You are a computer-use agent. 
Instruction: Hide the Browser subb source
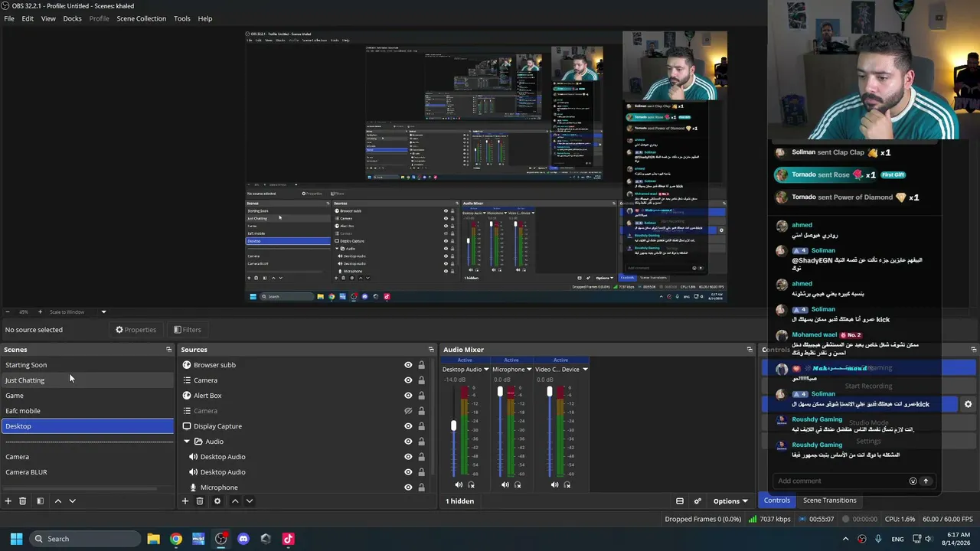(408, 365)
